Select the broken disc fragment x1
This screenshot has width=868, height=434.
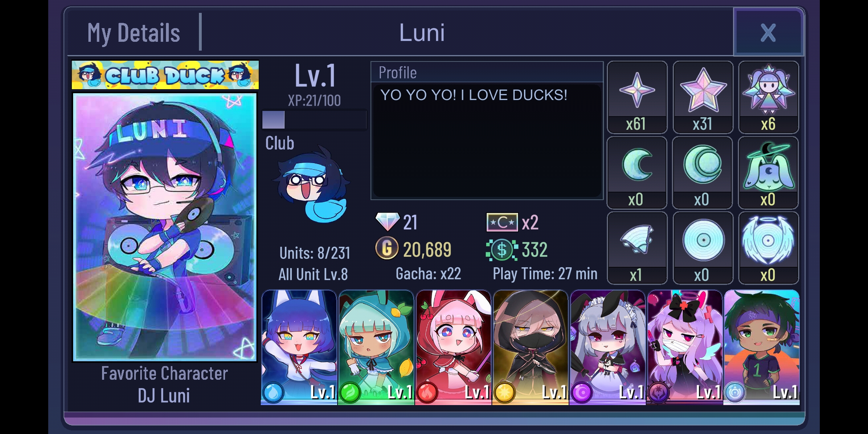(637, 248)
